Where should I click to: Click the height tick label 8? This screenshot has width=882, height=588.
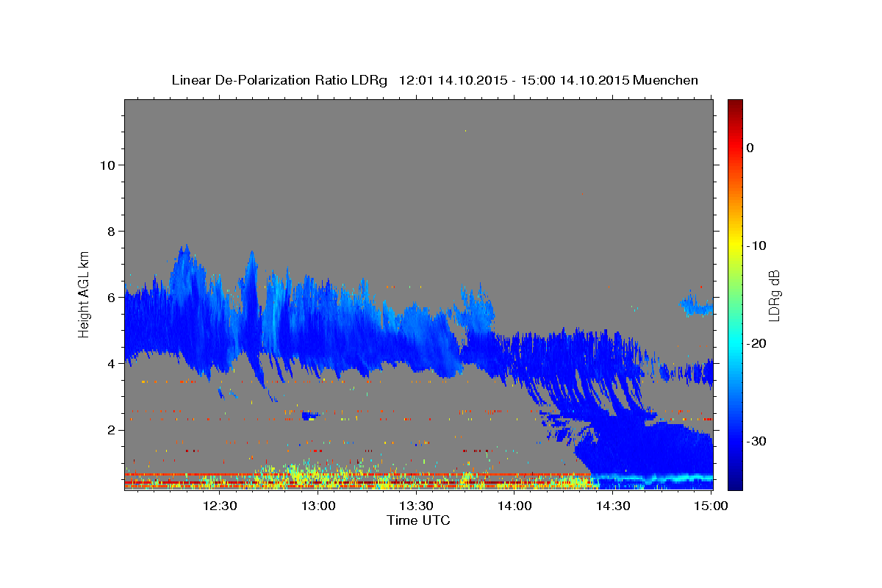(x=111, y=231)
